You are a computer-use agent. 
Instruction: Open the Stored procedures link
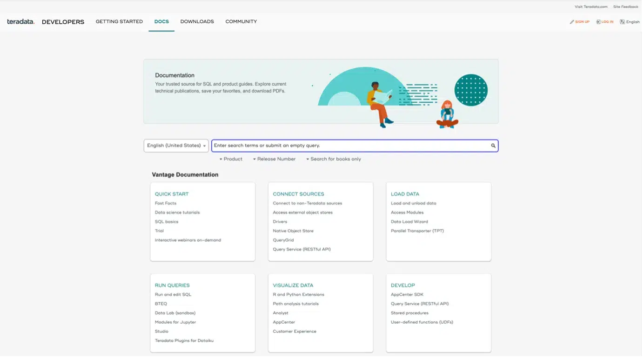pos(409,313)
